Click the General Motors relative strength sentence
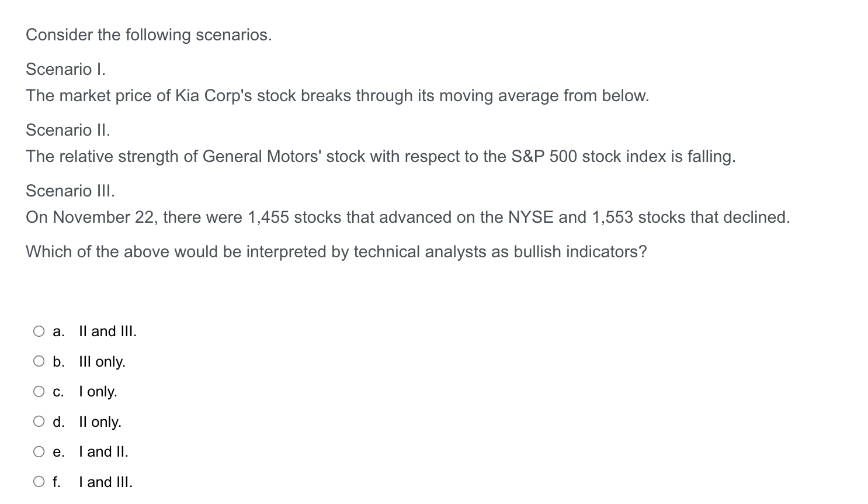This screenshot has width=868, height=504. (380, 157)
